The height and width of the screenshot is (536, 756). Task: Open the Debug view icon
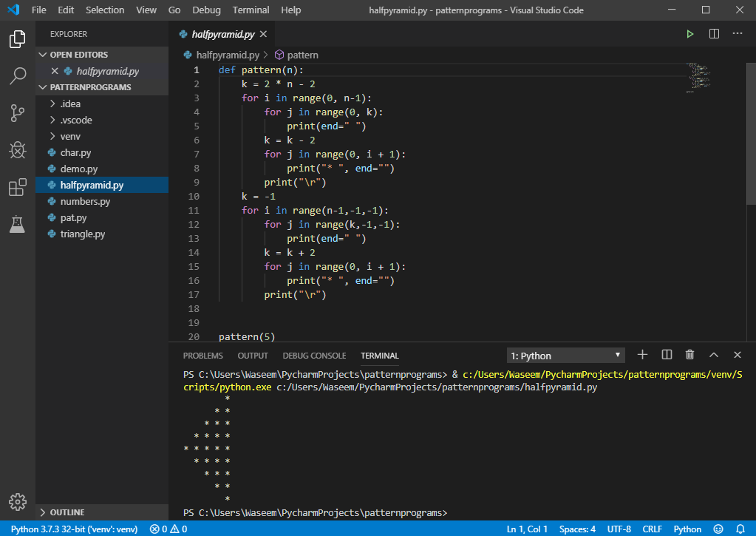click(x=18, y=150)
